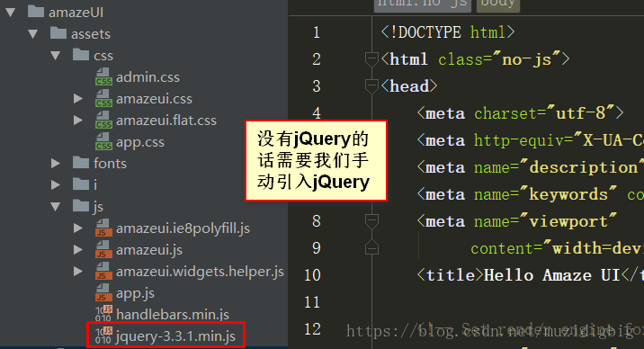644x349 pixels.
Task: Click the content width=device line
Action: tap(558, 248)
